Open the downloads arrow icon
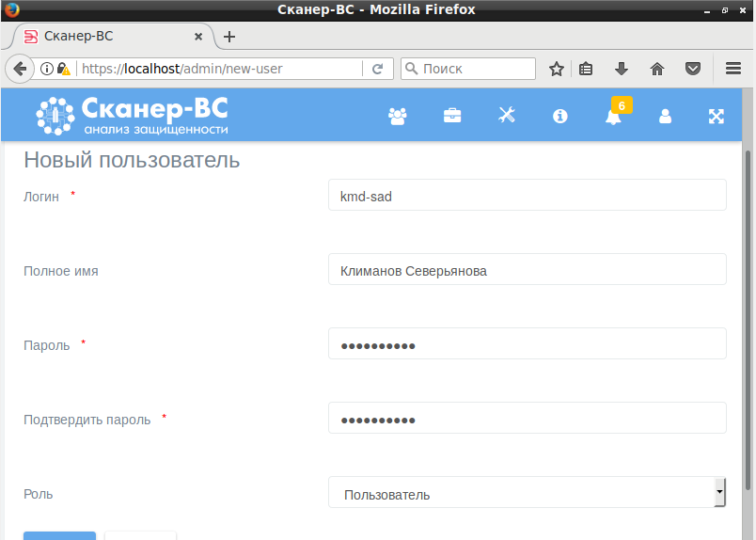 [x=622, y=69]
